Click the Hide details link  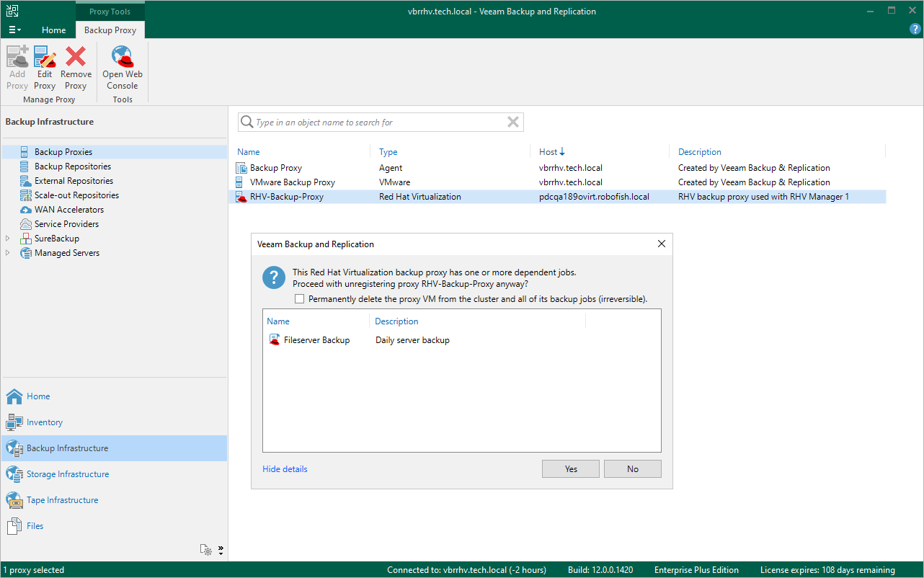click(285, 469)
